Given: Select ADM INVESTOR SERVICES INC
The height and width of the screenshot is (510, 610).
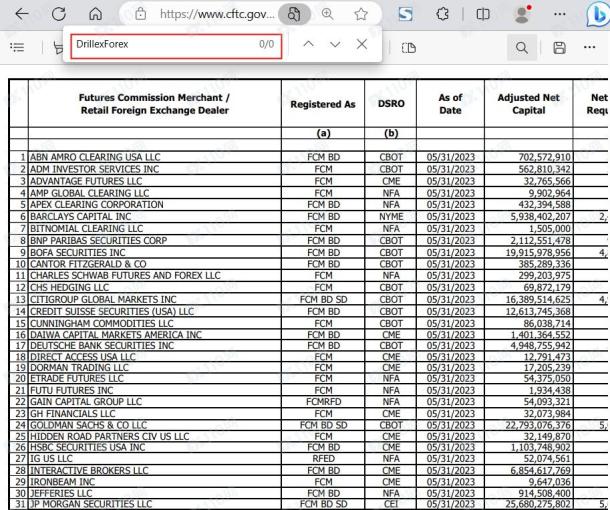Looking at the screenshot, I should coord(94,169).
